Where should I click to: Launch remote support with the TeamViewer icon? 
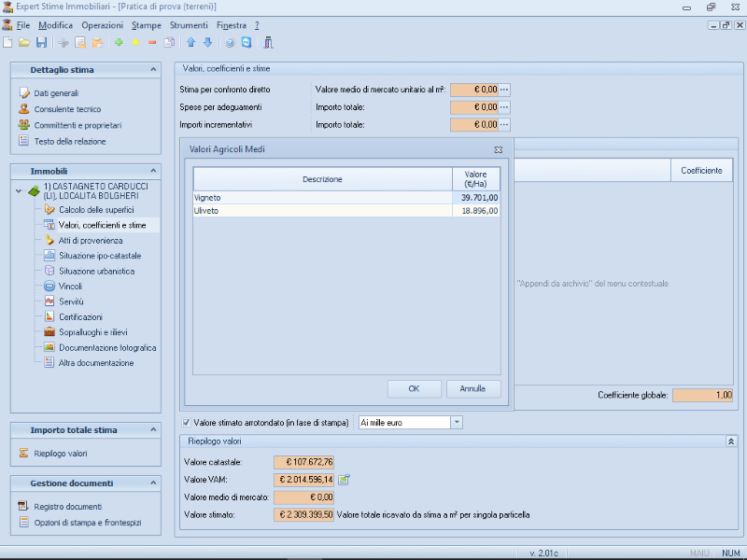(x=247, y=43)
